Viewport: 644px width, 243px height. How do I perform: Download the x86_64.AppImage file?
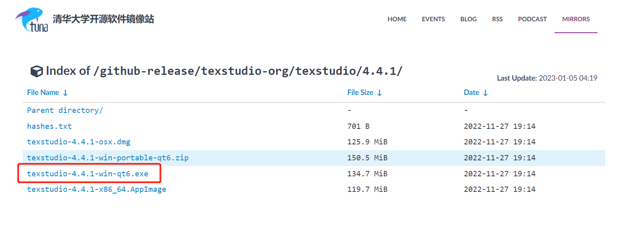click(96, 189)
